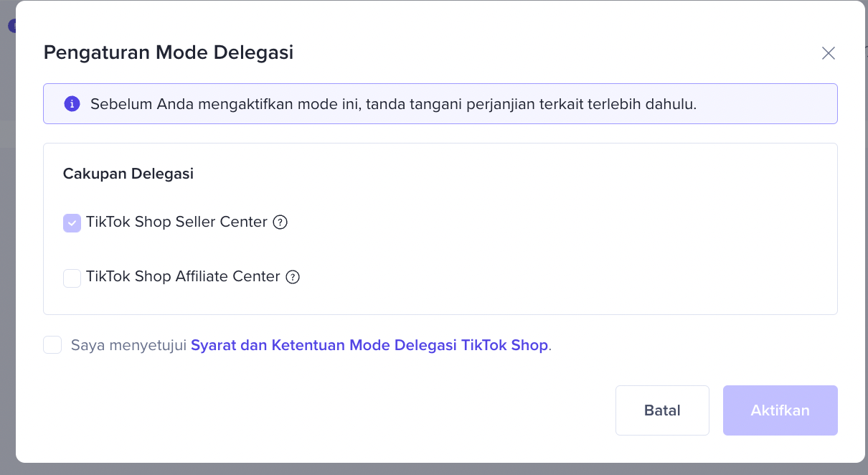Uncheck the TikTok Shop Seller Center checkbox
Viewport: 868px width, 475px height.
click(x=72, y=223)
